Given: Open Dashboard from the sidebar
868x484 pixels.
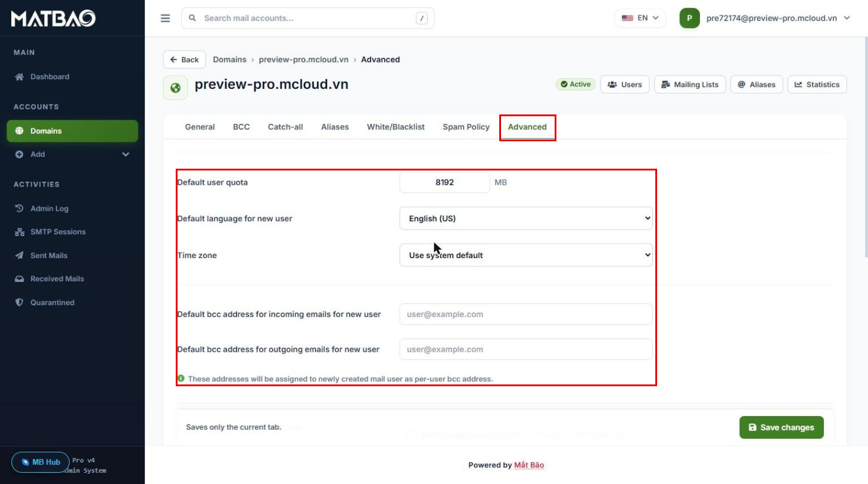Looking at the screenshot, I should [x=72, y=77].
